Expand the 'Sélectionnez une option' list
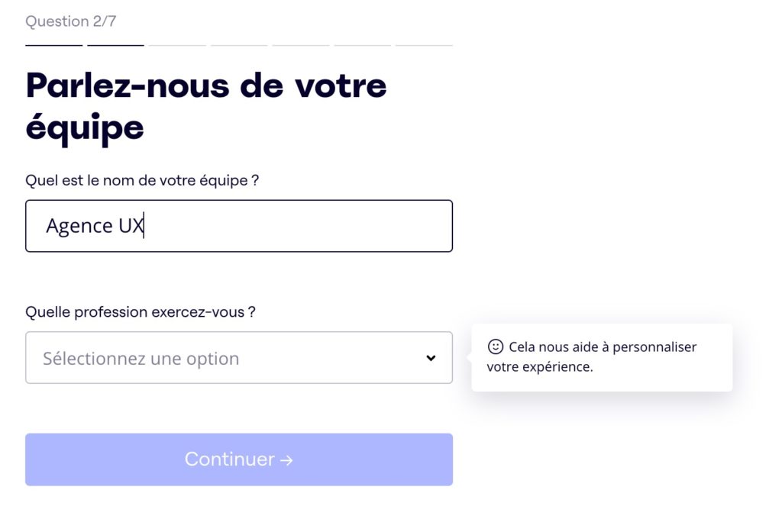Image resolution: width=782 pixels, height=532 pixels. [239, 357]
